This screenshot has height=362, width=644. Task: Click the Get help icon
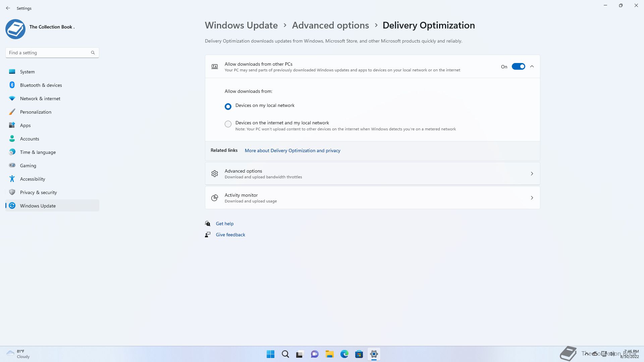tap(208, 224)
